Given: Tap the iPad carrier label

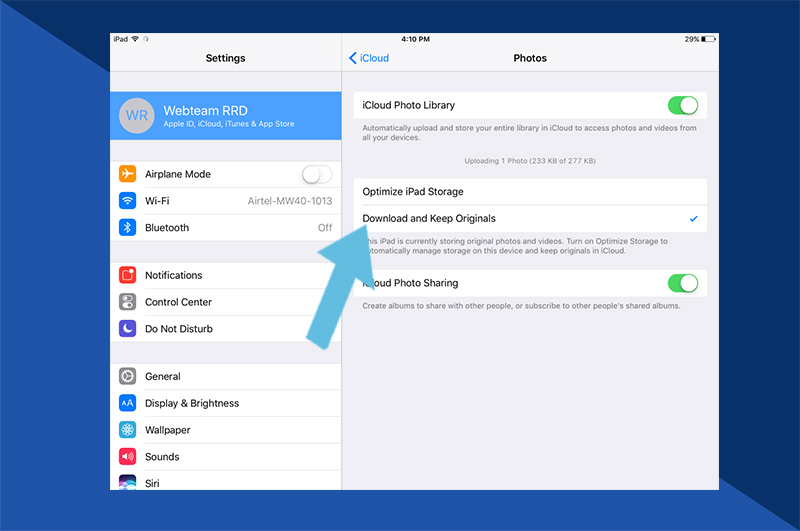Looking at the screenshot, I should tap(121, 39).
